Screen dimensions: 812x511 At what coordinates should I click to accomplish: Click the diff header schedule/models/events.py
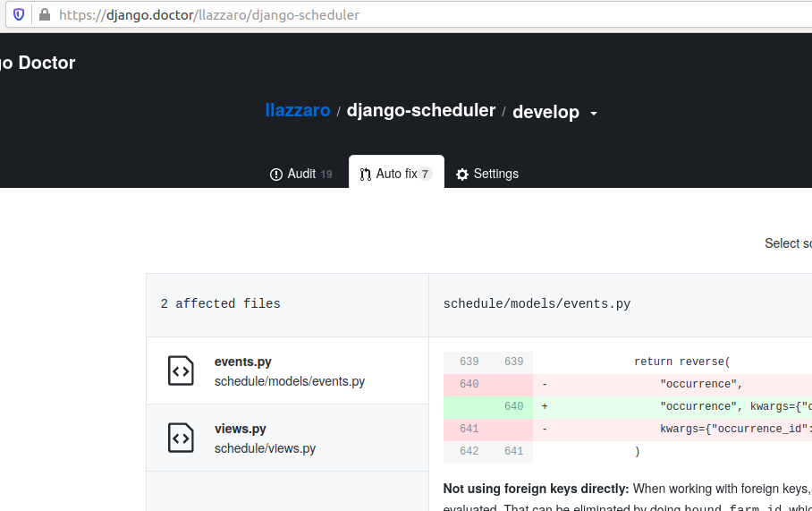537,303
